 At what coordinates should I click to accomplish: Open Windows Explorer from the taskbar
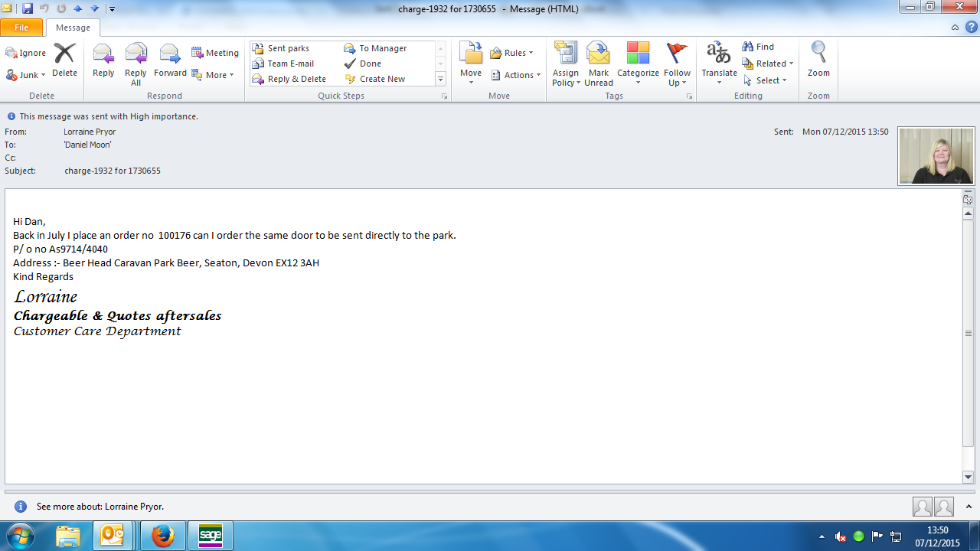pos(67,536)
